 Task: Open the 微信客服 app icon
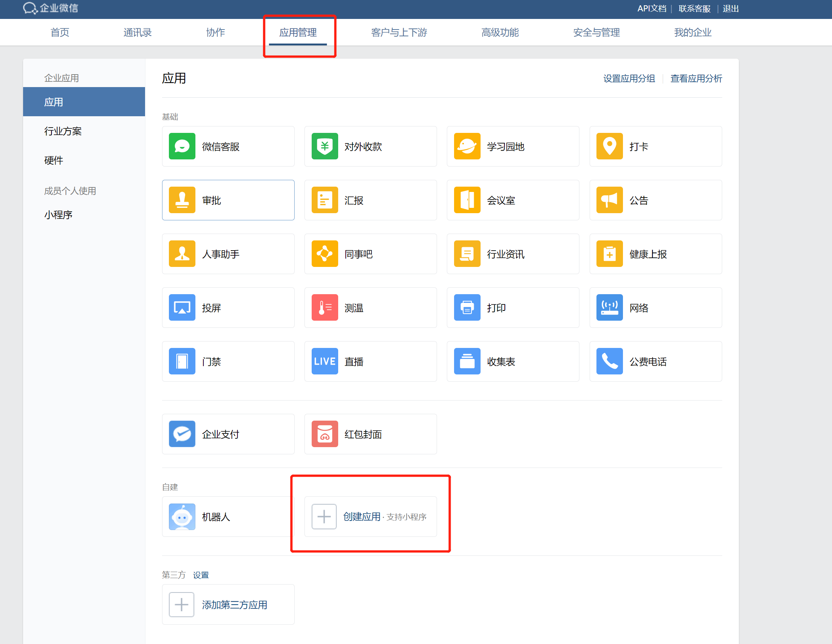pos(182,146)
